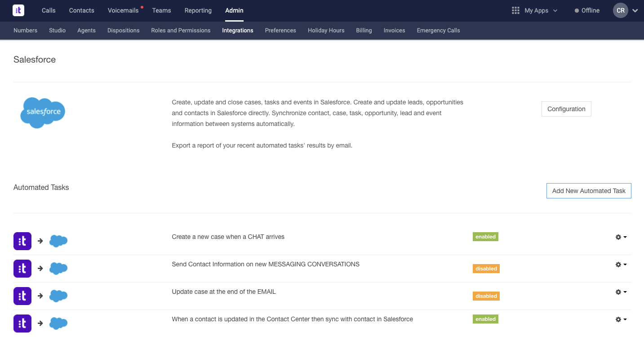Click arrow icon in CHAT arrives row
Image resolution: width=644 pixels, height=337 pixels.
coord(40,241)
